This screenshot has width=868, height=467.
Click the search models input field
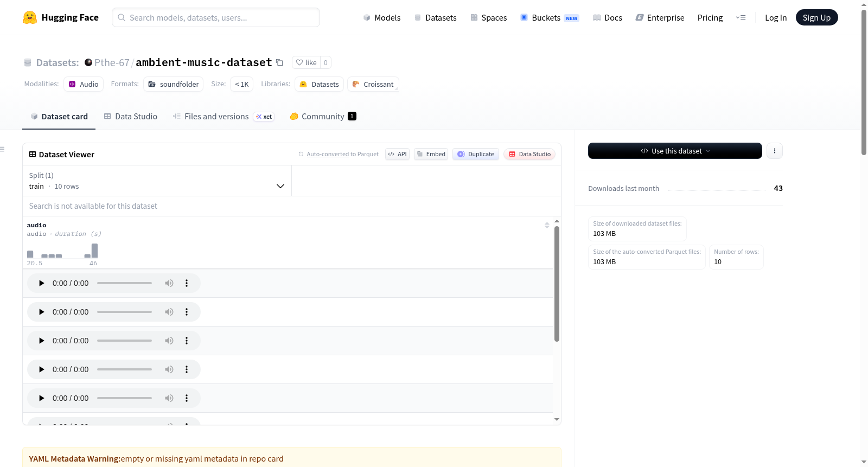click(216, 17)
